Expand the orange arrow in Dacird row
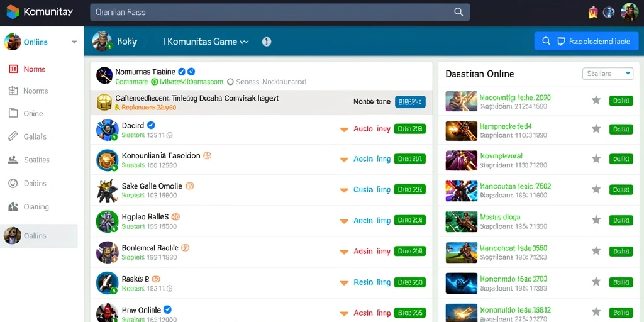644x322 pixels. tap(344, 130)
